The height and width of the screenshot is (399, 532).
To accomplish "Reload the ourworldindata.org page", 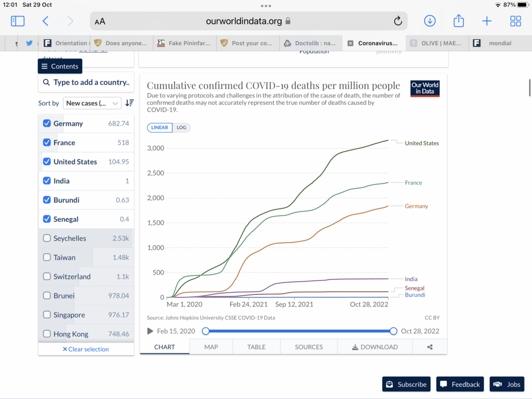I will point(397,21).
